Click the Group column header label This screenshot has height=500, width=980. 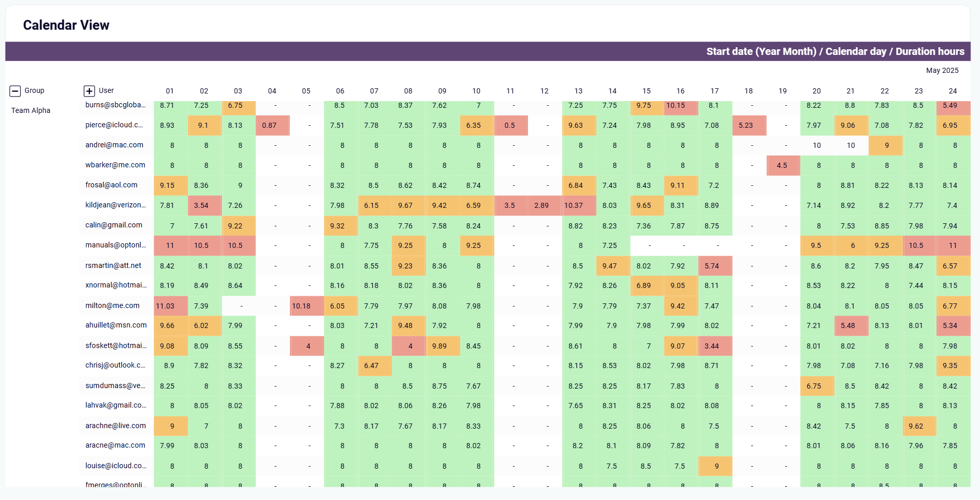coord(34,90)
